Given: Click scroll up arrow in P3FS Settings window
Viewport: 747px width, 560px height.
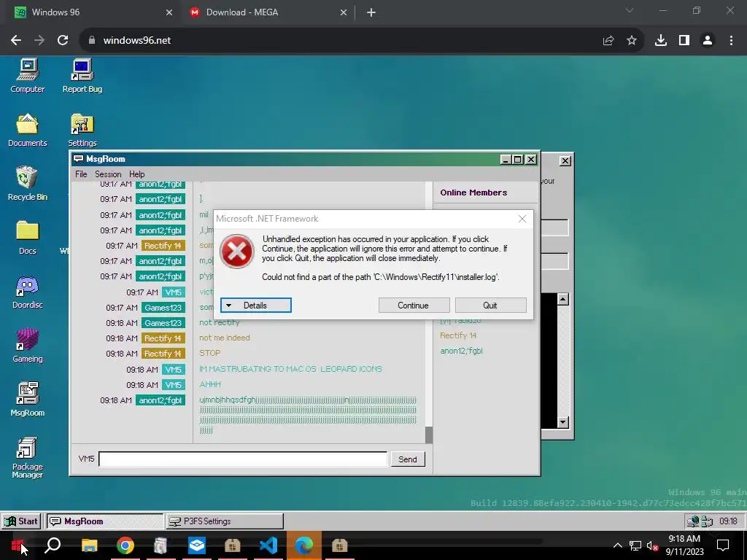Looking at the screenshot, I should [562, 299].
